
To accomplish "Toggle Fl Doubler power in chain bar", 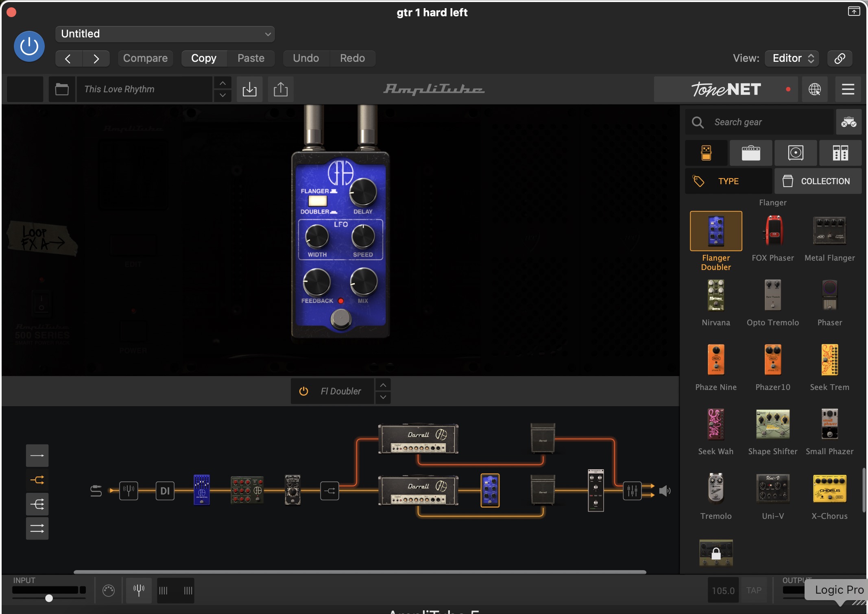I will (x=303, y=391).
